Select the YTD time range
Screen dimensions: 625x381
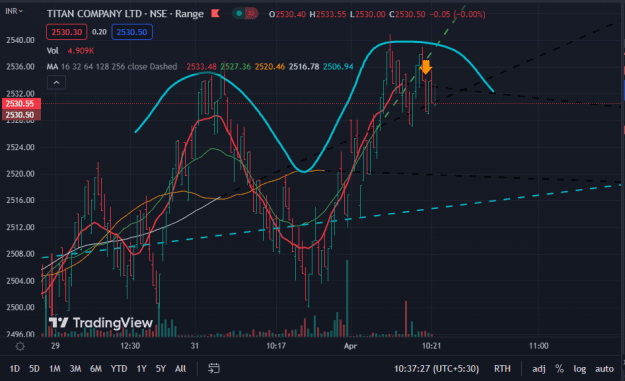point(119,369)
